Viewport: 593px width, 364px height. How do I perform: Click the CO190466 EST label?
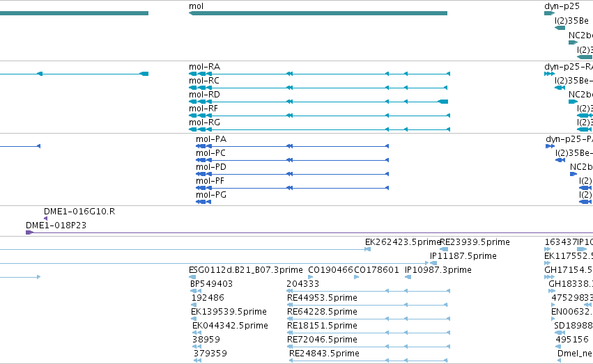coord(330,270)
